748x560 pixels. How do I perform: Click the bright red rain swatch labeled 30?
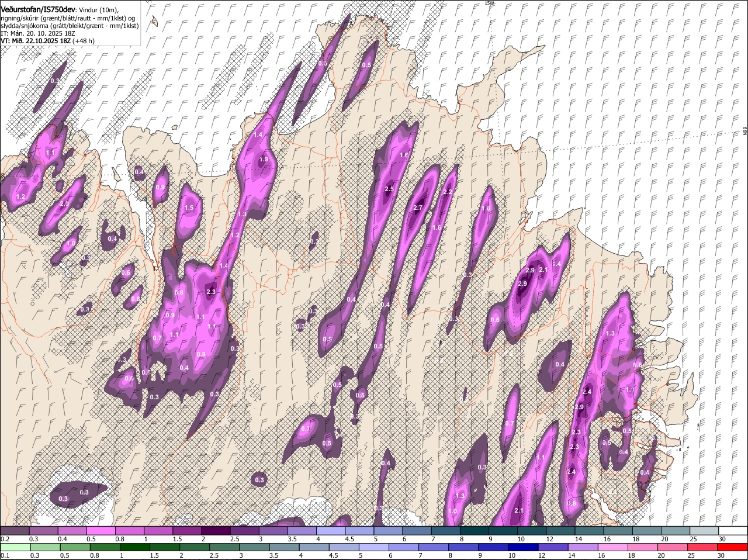[x=733, y=548]
